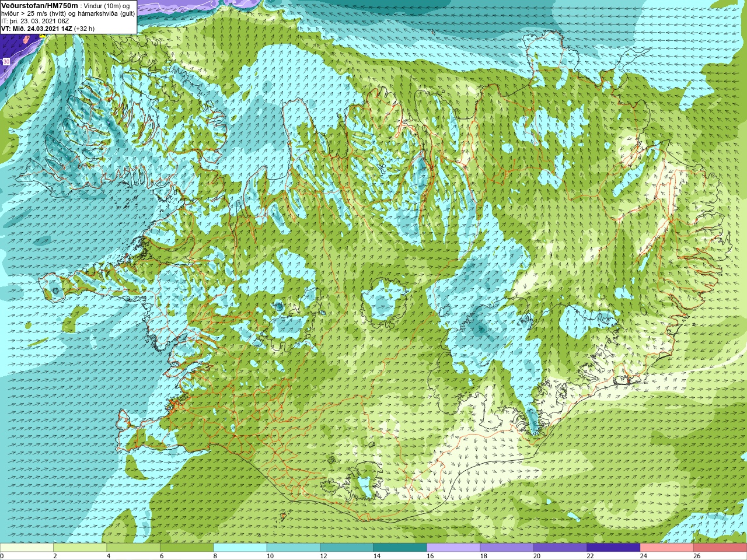747x560 pixels.
Task: Click the 16–18 m/s lavender legend swatch
Action: tap(453, 548)
